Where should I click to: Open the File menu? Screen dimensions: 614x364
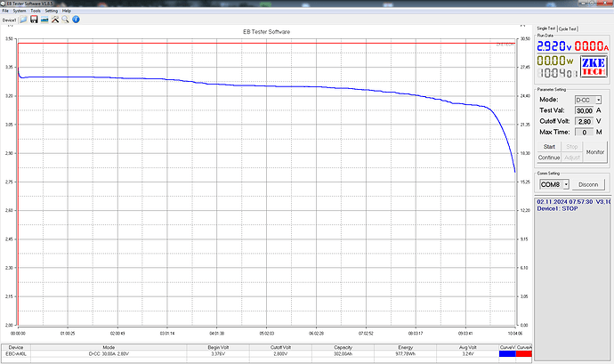point(5,11)
